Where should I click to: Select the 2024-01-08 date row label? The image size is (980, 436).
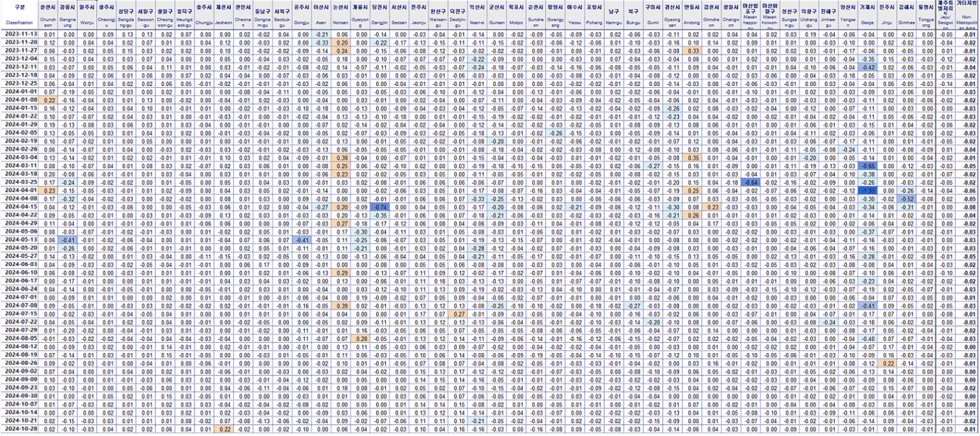click(19, 100)
